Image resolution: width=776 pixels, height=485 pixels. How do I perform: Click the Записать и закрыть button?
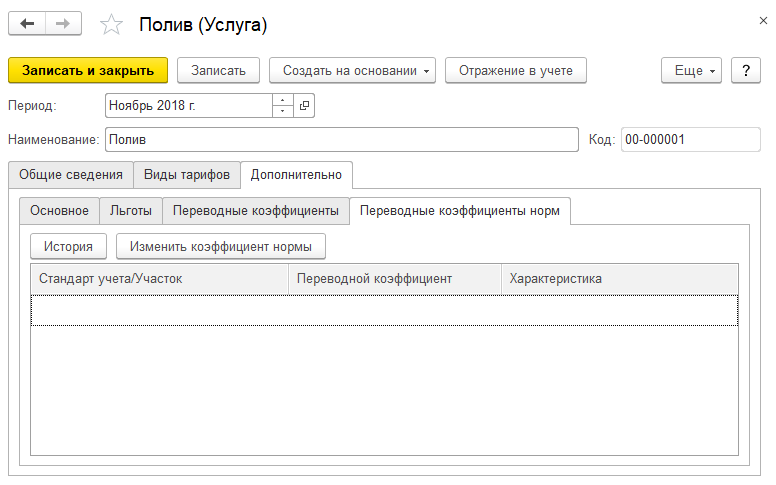(88, 71)
